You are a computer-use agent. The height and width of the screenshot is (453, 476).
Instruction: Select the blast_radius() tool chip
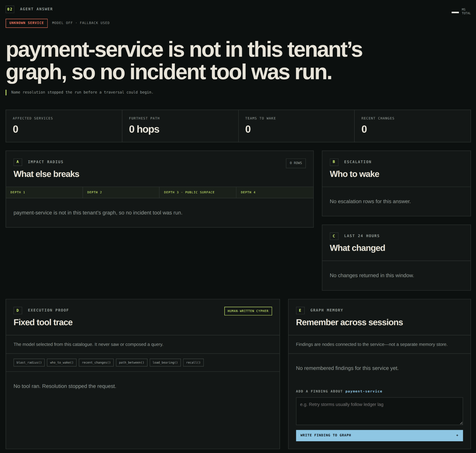click(29, 362)
